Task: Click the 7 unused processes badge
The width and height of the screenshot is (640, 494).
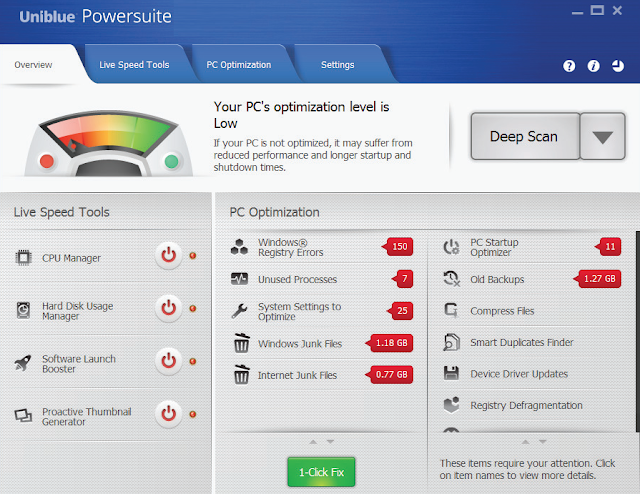Action: [402, 279]
